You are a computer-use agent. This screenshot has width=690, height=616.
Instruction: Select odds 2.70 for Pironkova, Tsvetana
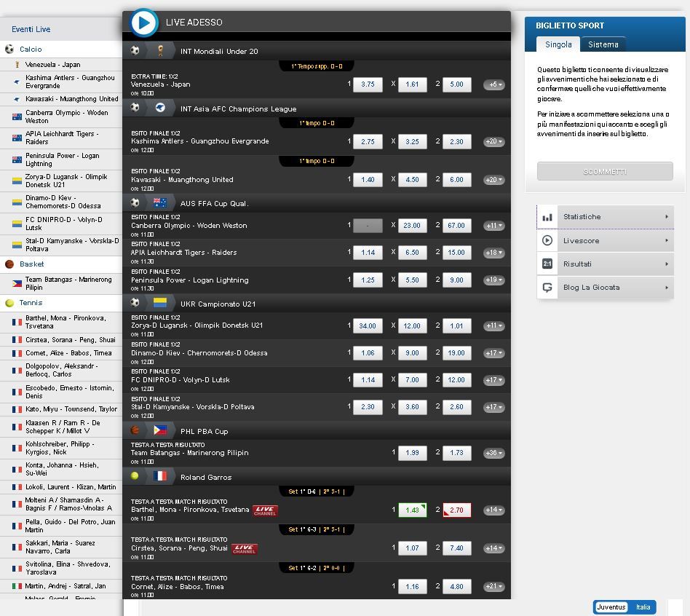(x=457, y=510)
